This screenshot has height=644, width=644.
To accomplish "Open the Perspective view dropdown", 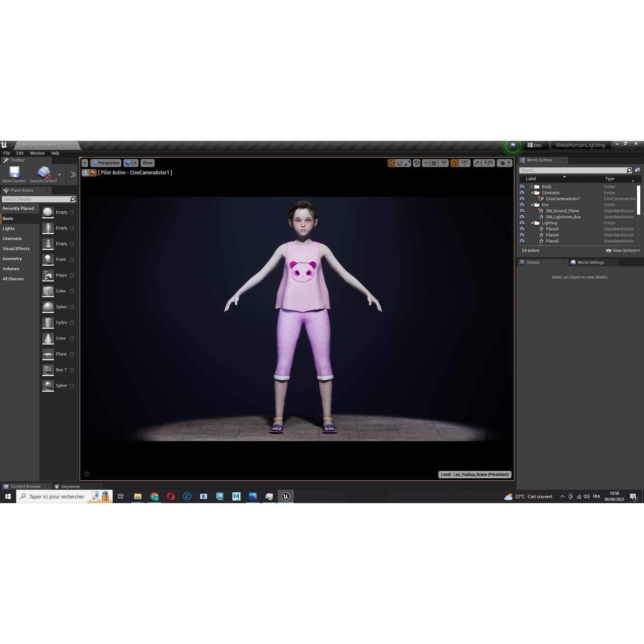I will point(106,163).
